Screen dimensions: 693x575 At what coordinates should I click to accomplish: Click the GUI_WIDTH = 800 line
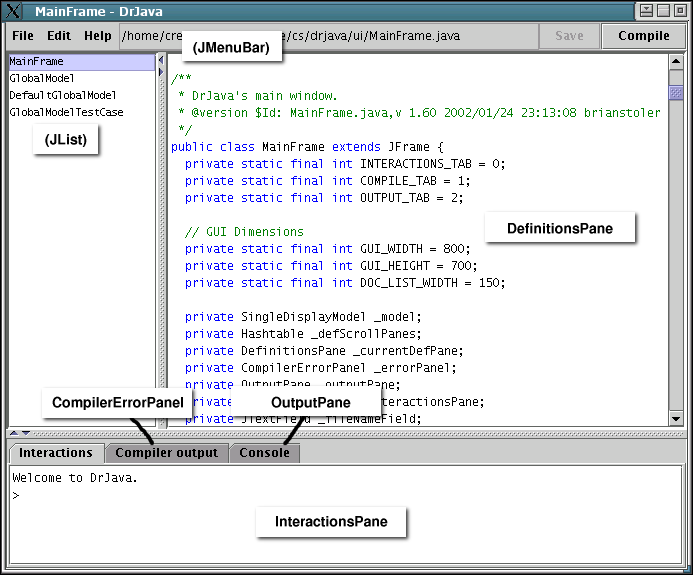pyautogui.click(x=327, y=249)
